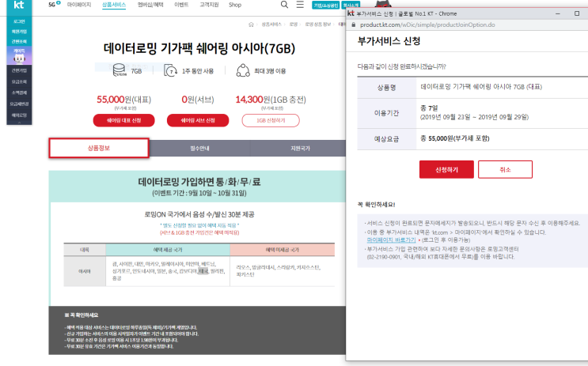Click 해외로밍 in the left sidebar
588x366 pixels.
[19, 115]
